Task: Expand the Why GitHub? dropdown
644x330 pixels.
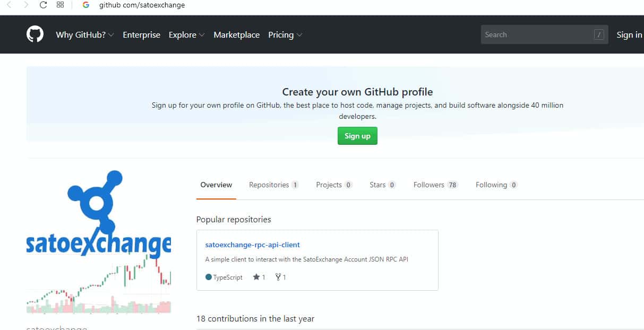Action: (85, 35)
